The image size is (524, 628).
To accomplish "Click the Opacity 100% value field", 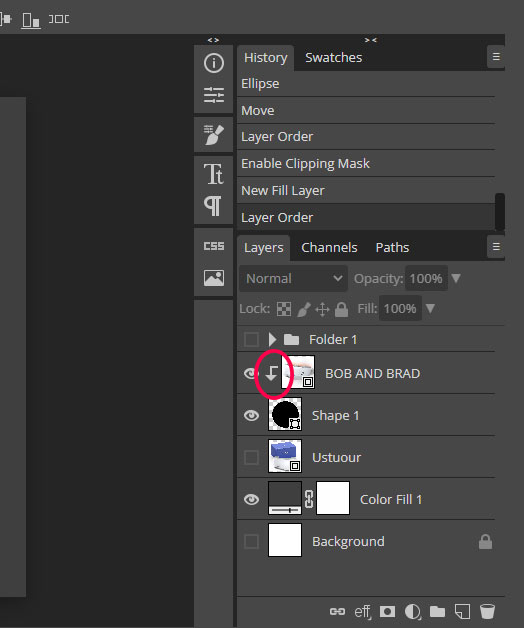I will [x=426, y=278].
